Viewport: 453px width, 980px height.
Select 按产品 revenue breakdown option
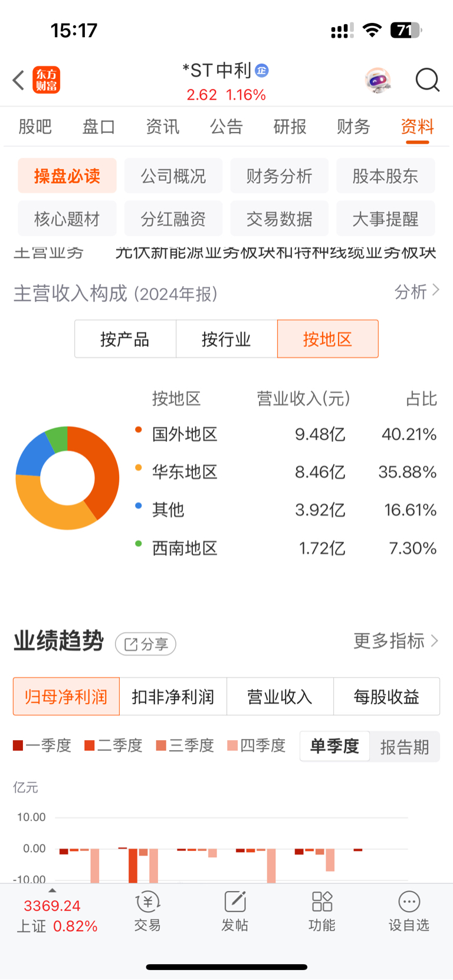tap(125, 339)
